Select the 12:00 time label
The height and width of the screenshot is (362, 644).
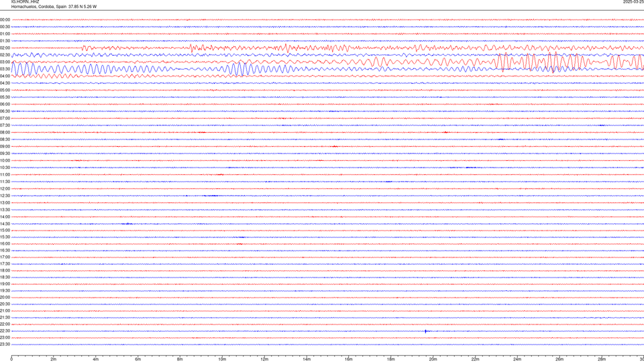pos(5,189)
